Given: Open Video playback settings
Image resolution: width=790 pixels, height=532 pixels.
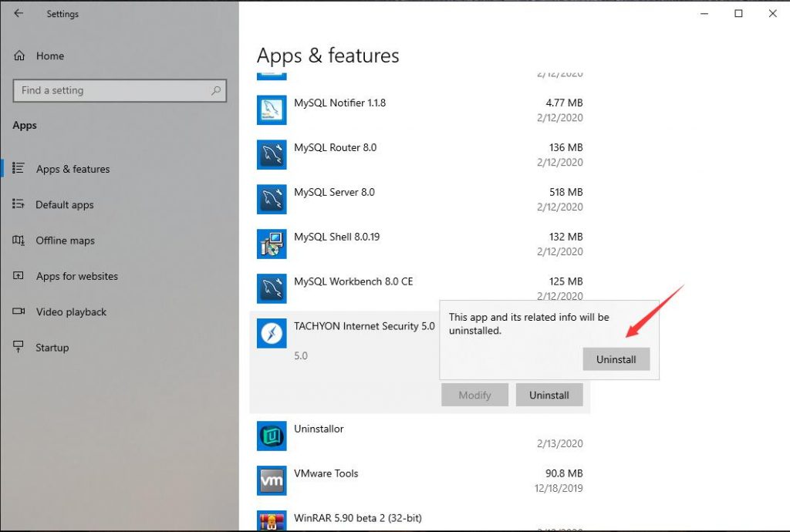Looking at the screenshot, I should click(71, 312).
